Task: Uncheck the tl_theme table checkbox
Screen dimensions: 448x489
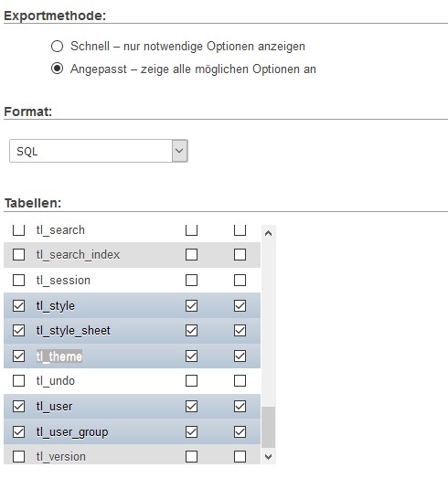Action: click(18, 356)
